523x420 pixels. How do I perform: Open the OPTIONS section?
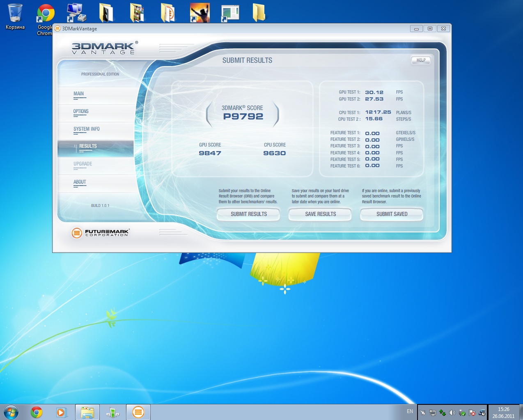pyautogui.click(x=96, y=113)
